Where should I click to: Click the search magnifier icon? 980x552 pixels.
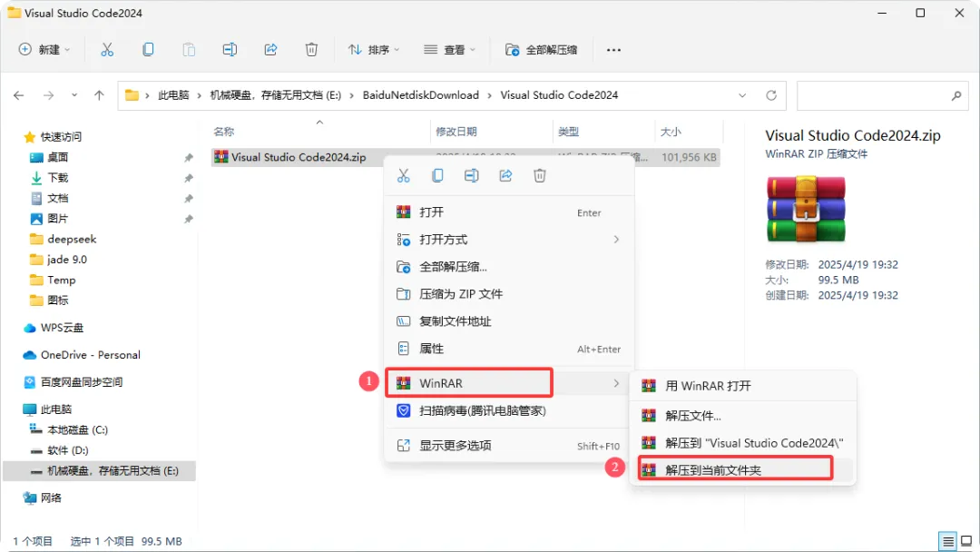click(x=956, y=95)
